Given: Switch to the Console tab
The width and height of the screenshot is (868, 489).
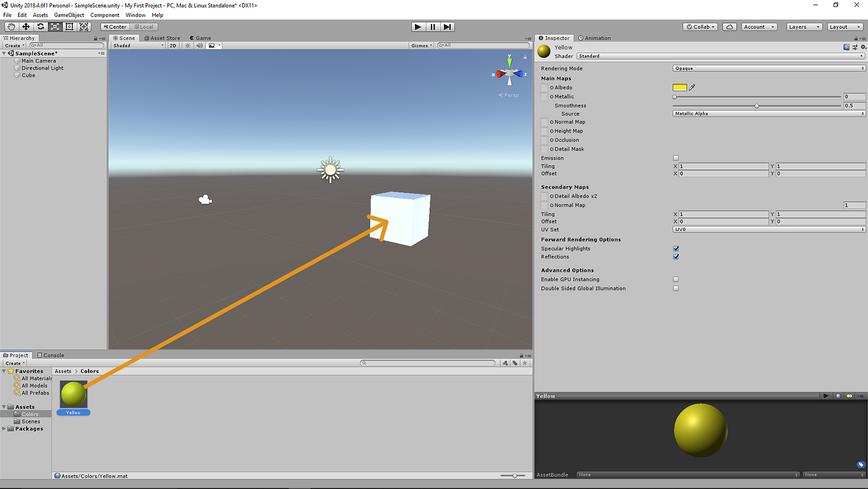Looking at the screenshot, I should [x=50, y=354].
